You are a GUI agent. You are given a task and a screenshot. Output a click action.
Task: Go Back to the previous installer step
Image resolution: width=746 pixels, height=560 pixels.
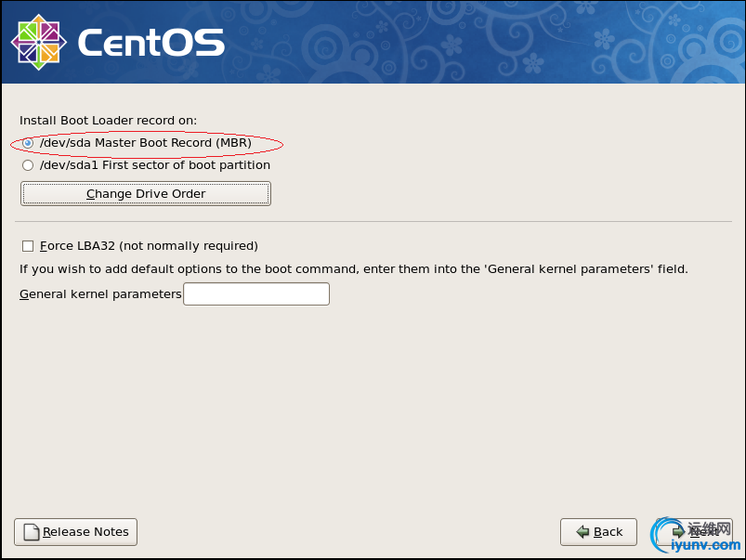598,532
